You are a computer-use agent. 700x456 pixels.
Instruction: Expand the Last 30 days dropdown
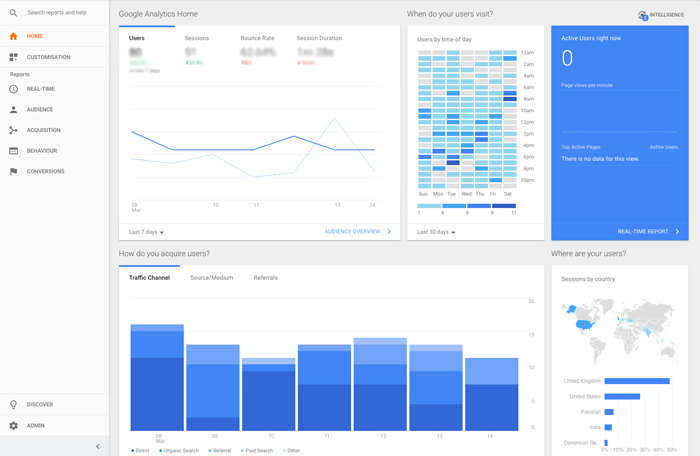click(436, 232)
